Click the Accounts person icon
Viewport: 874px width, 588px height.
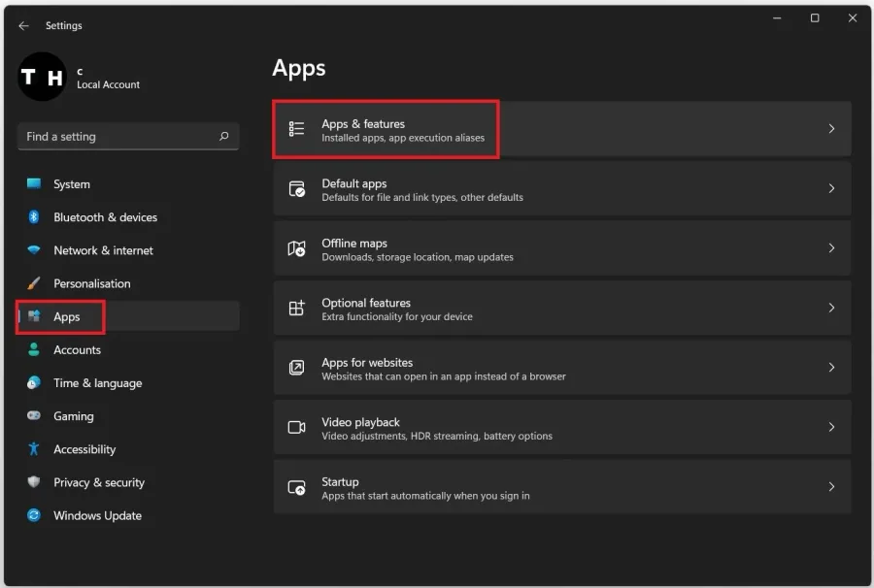34,349
